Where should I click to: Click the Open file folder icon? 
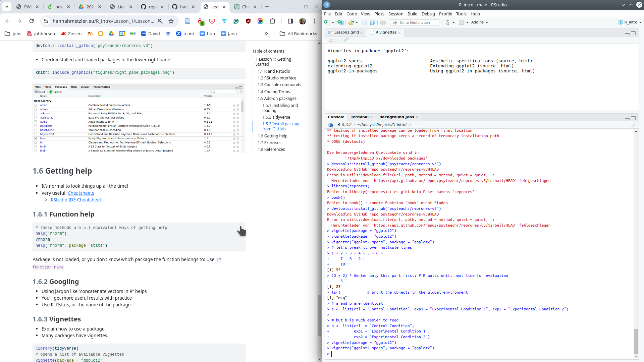tap(351, 22)
